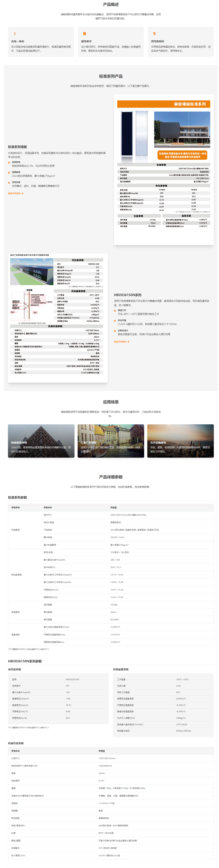Screen dimensions: 219x868
Task: Select the 商业建筑外墙 scenario card
Action: point(41,441)
